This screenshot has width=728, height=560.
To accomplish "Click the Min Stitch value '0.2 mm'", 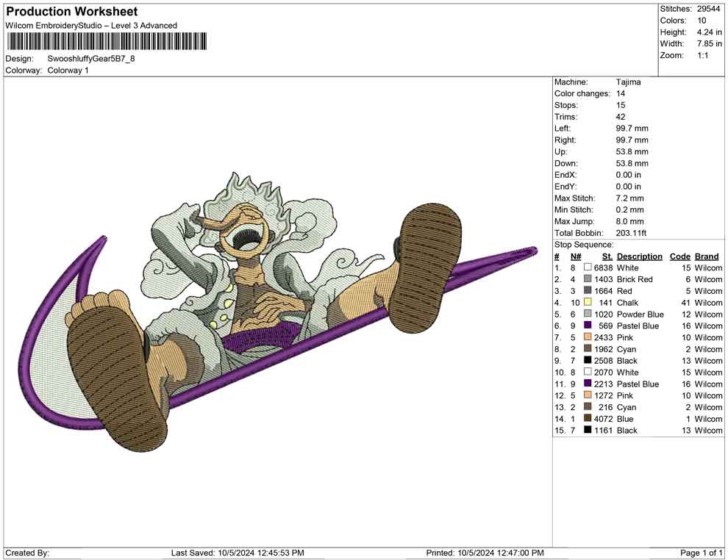I will coord(629,209).
